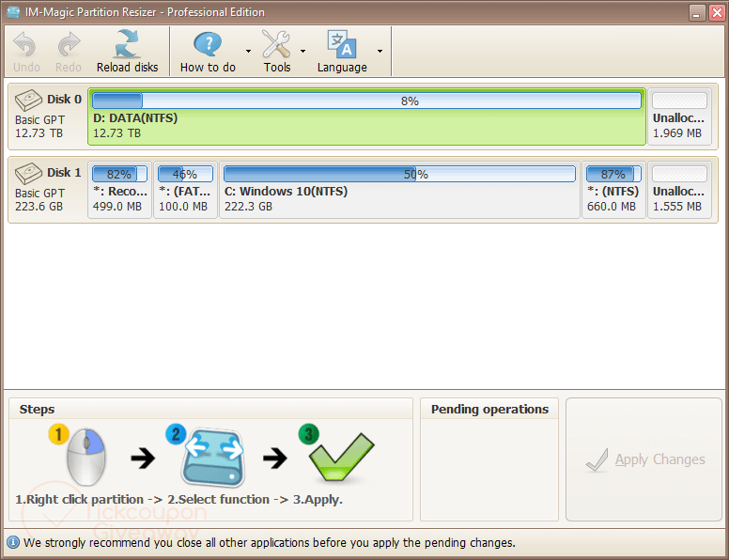Image resolution: width=729 pixels, height=560 pixels.
Task: Click the step instructions text line
Action: pos(179,500)
